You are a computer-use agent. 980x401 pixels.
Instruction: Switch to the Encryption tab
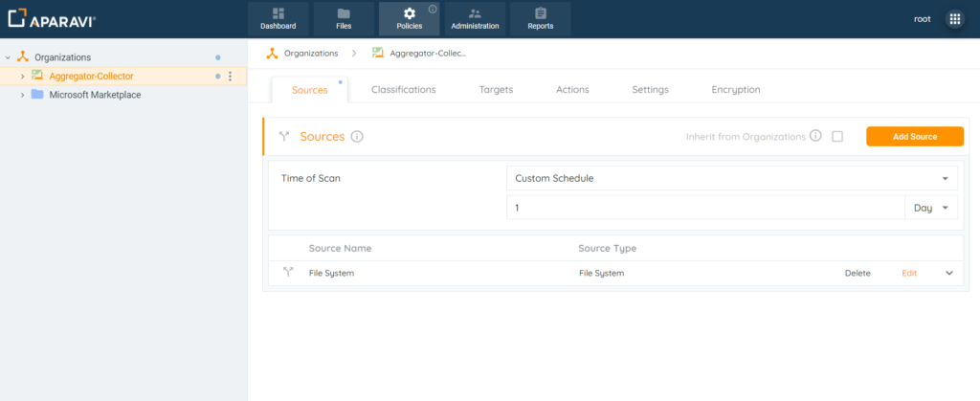click(736, 89)
